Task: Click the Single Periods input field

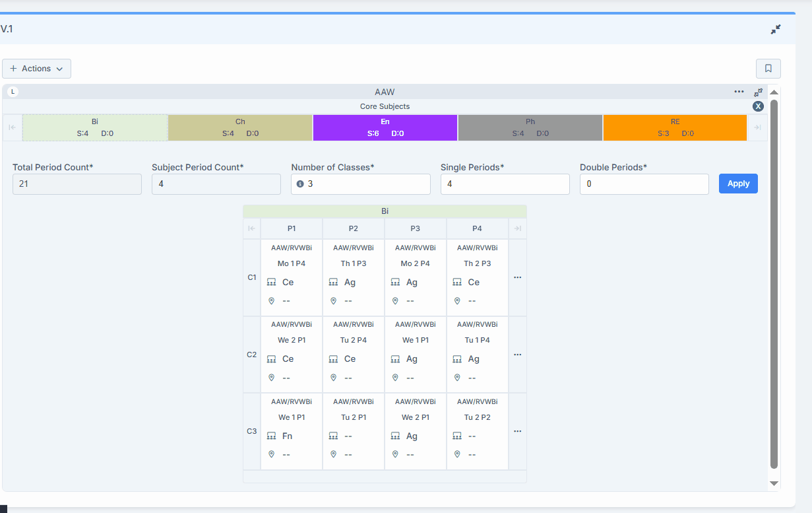Action: [x=505, y=184]
